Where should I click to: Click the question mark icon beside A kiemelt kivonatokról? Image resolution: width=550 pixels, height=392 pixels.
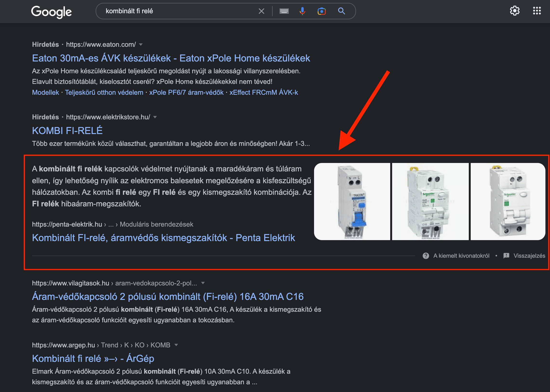426,256
